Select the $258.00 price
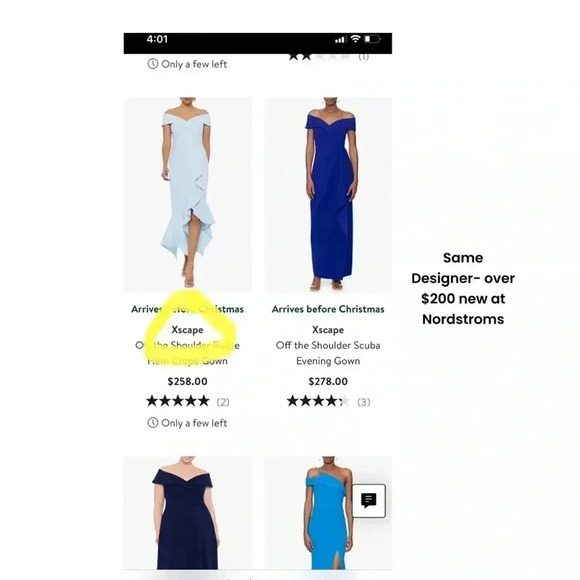This screenshot has height=580, width=580. tap(188, 381)
